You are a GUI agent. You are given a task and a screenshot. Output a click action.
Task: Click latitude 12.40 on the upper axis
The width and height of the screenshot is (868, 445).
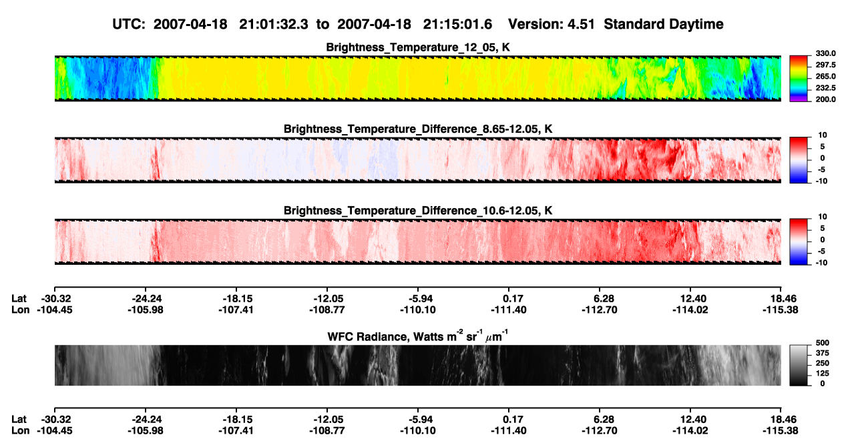point(694,298)
